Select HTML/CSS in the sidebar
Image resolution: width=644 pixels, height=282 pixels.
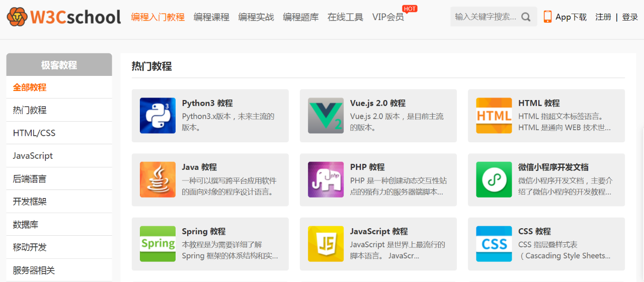[x=59, y=133]
